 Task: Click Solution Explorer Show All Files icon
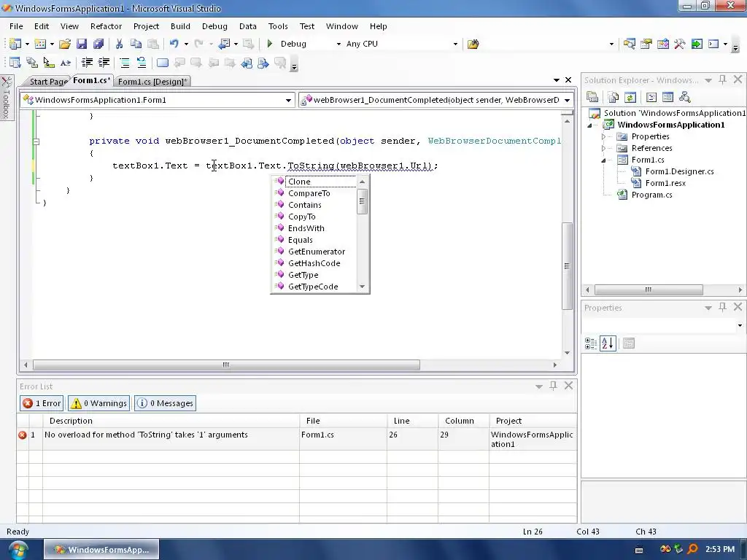pos(614,98)
